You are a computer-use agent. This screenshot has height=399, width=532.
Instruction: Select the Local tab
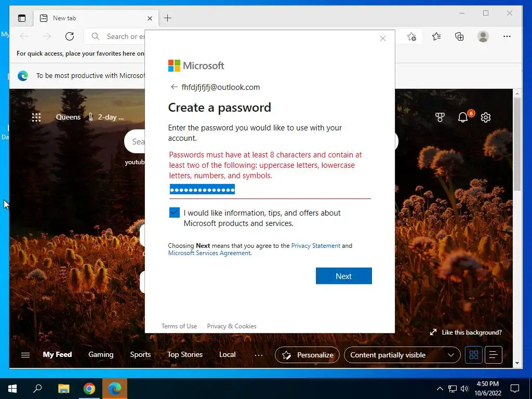click(228, 354)
